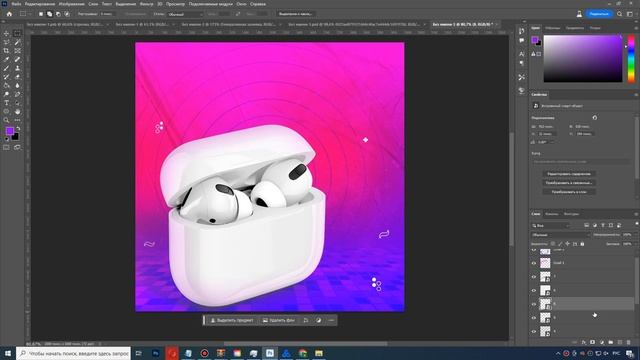Click the reset transform icon in Properties
The image size is (640, 360).
pos(595,118)
